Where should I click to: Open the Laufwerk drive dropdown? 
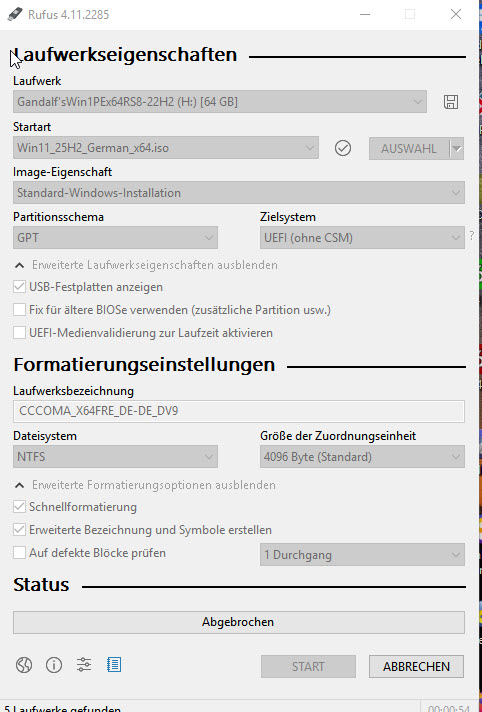tap(220, 102)
